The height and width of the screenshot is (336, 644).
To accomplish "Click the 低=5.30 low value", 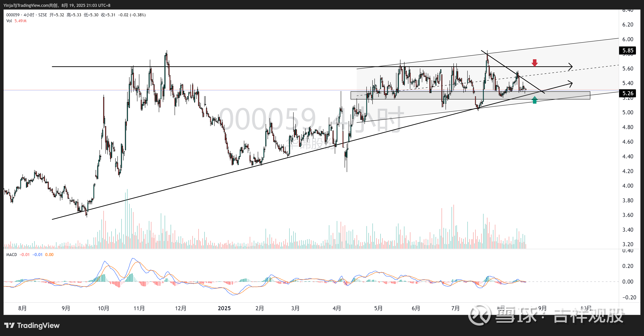I will tap(91, 15).
